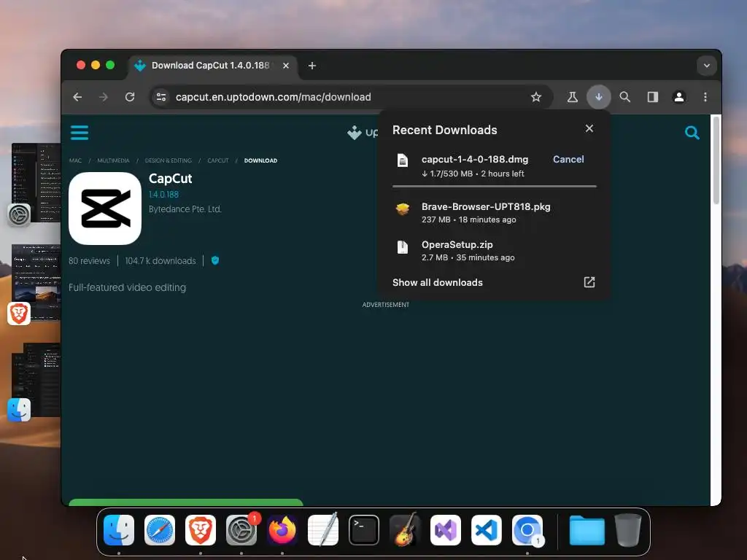The width and height of the screenshot is (747, 560).
Task: Click the Uptodown logo
Action: [362, 133]
